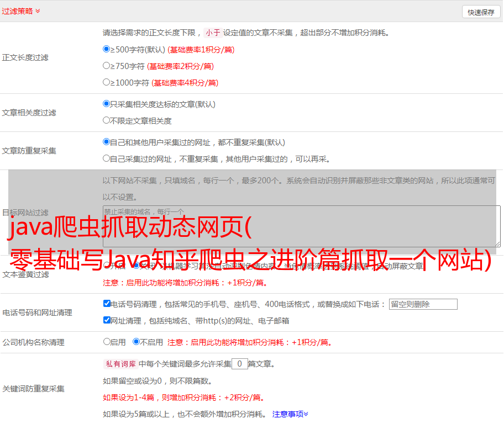Click the 文章相关度过滤 label
Viewport: 504px width, 424px height.
[29, 113]
